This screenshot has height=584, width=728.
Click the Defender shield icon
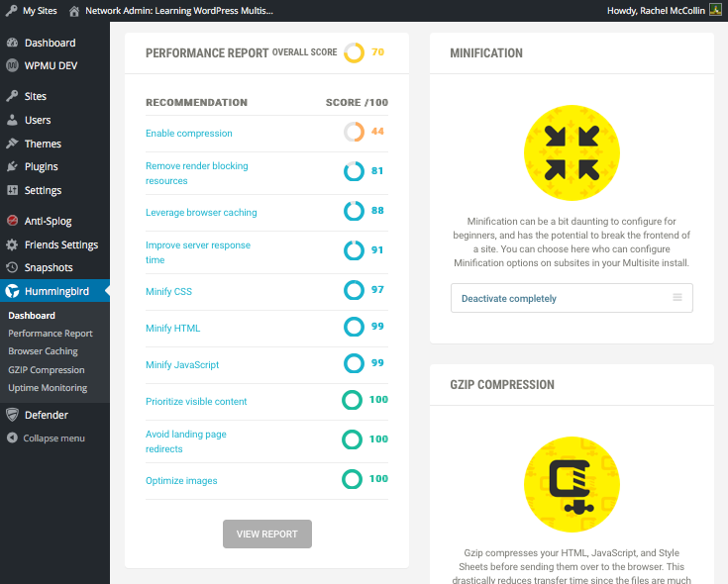point(13,415)
